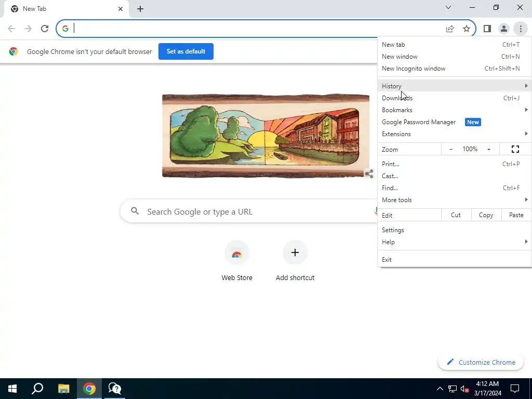Open the profile avatar icon

504,29
